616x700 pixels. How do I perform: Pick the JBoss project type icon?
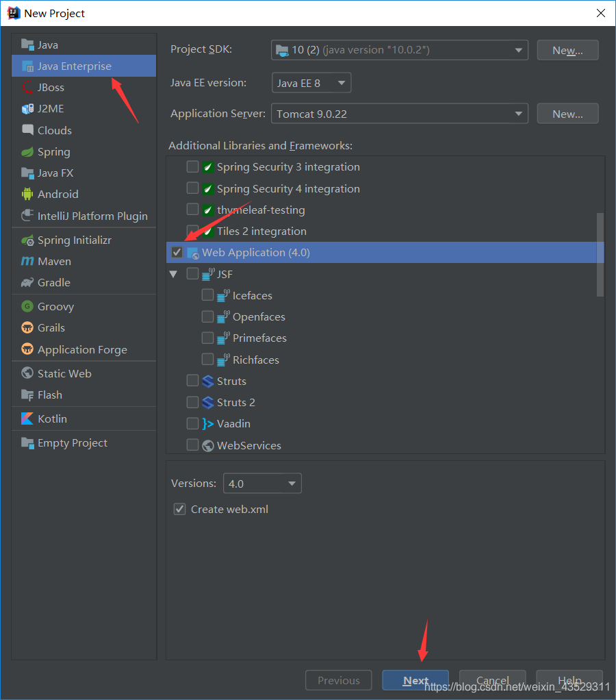(27, 88)
